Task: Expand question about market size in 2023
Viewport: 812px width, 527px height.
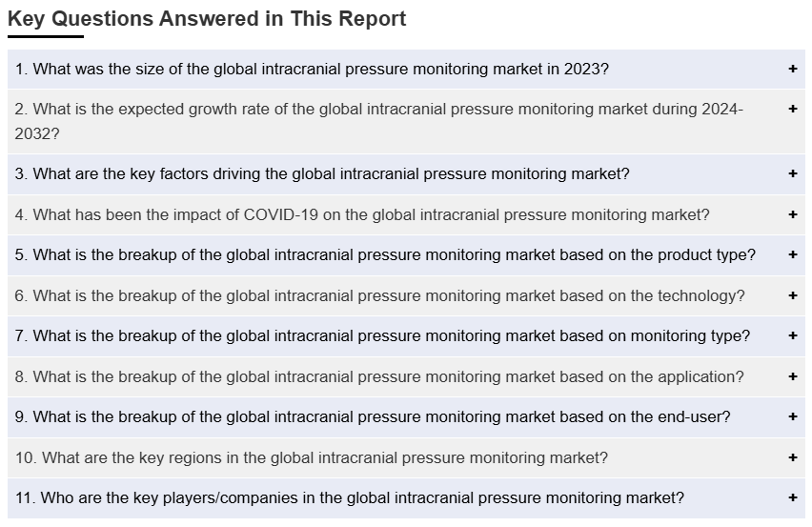Action: (x=312, y=69)
